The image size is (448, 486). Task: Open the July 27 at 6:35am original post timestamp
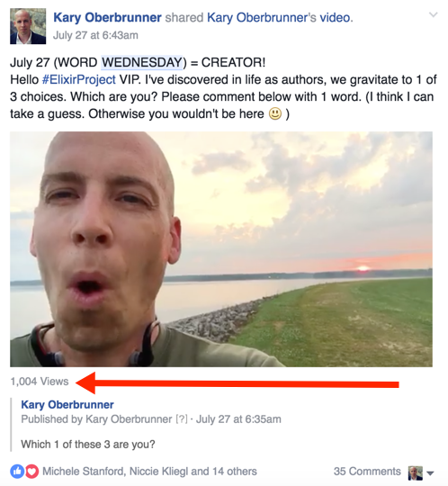(x=238, y=419)
